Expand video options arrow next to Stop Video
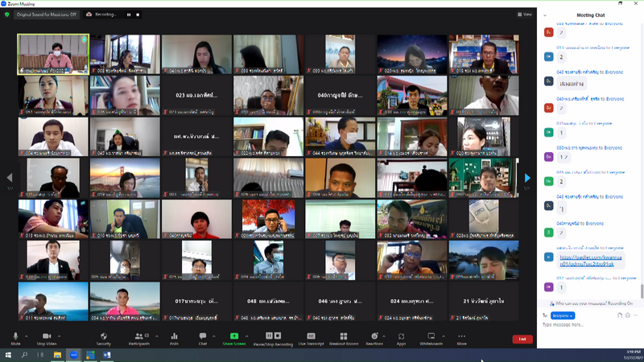Viewport: 644px width, 362px height. 59,336
